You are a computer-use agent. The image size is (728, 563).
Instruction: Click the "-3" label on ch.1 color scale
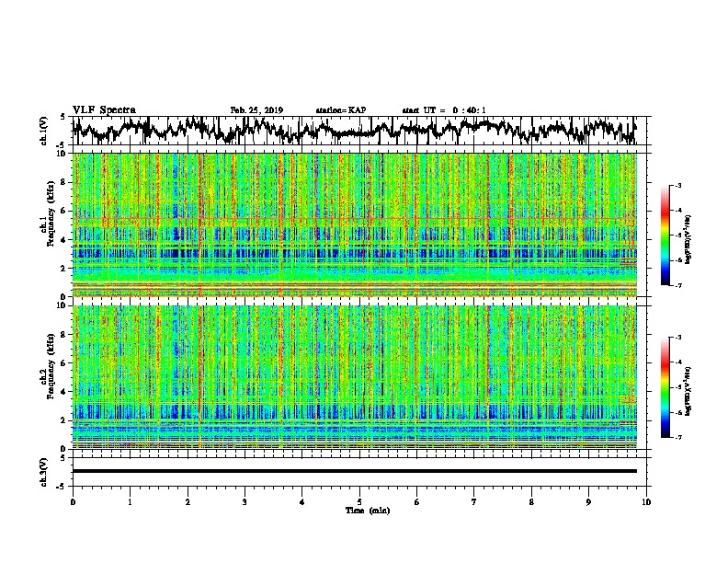pos(677,186)
